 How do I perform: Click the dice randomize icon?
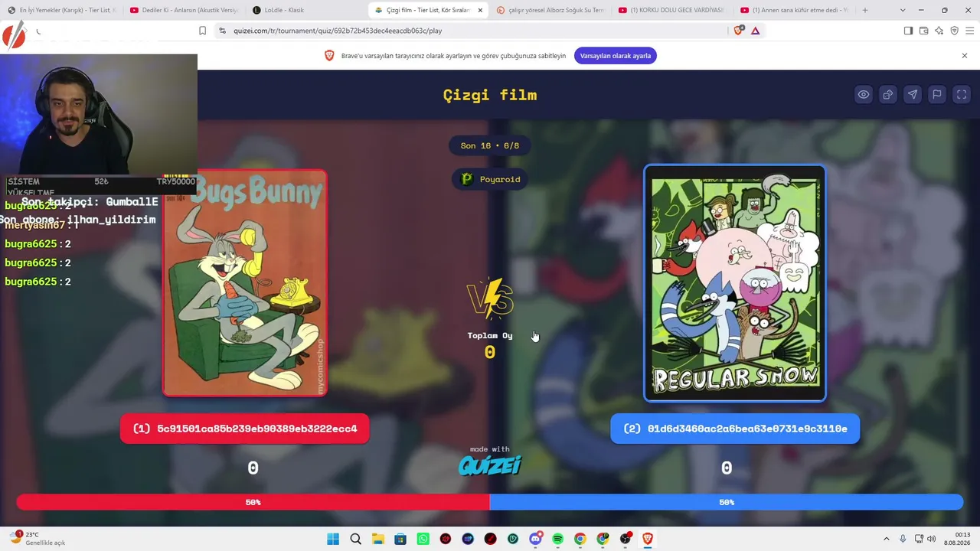coord(888,95)
